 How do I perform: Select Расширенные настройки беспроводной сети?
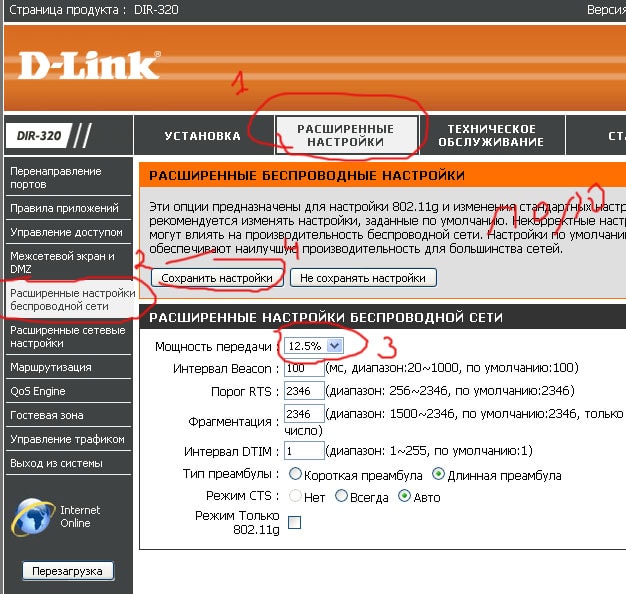68,300
